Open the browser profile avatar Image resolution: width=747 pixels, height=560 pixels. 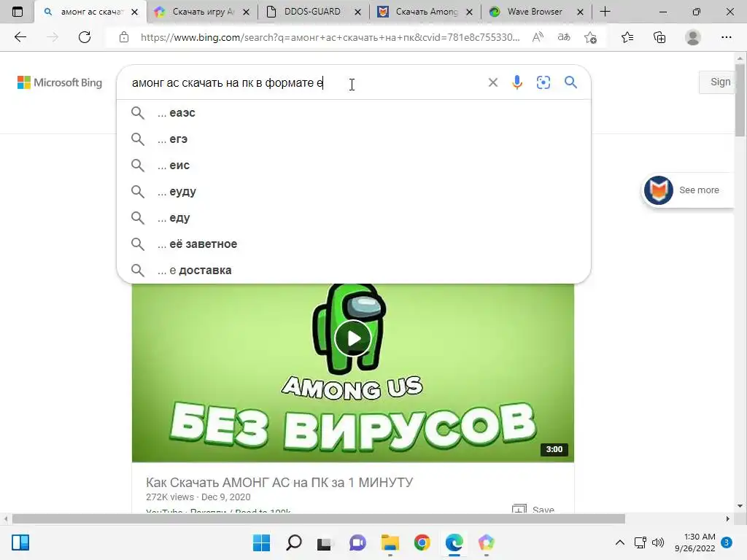[693, 37]
